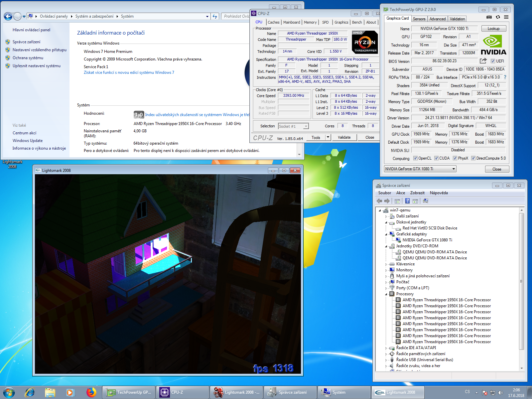Click the Action Center flag tray icon
The width and height of the screenshot is (532, 399).
click(484, 393)
